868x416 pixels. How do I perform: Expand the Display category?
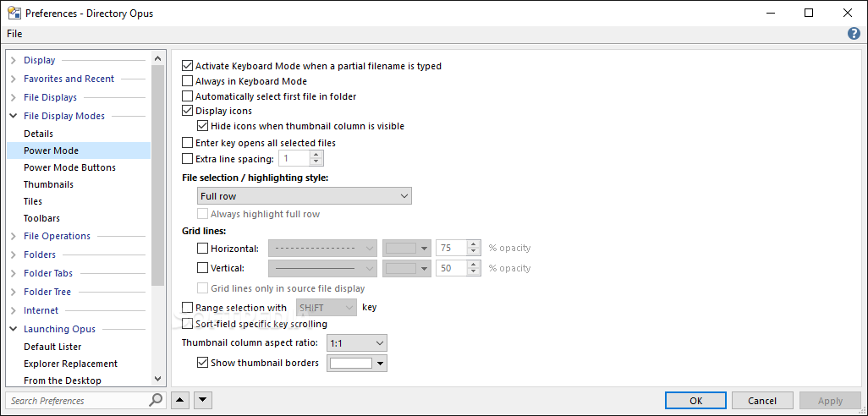(x=14, y=60)
